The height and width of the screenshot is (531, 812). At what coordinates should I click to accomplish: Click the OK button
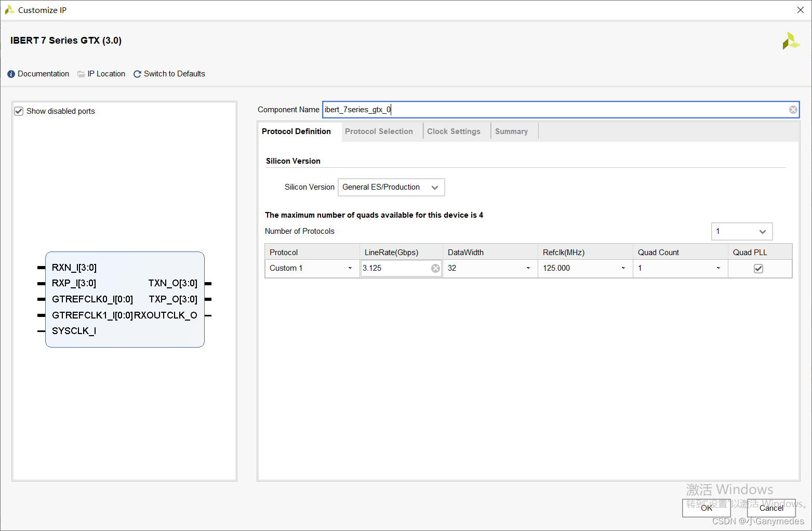click(x=706, y=508)
